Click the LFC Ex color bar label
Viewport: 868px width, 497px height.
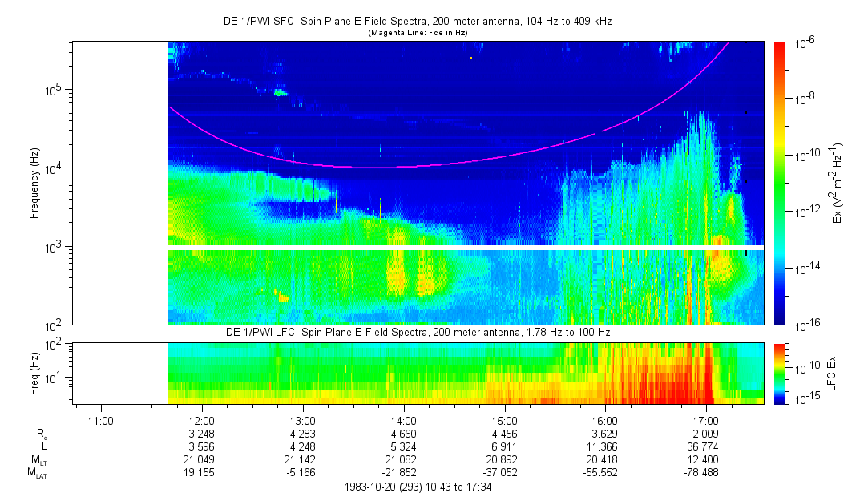tap(834, 373)
